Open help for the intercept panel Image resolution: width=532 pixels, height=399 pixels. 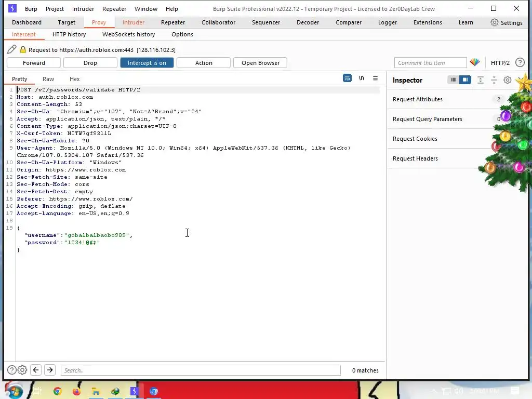[x=520, y=62]
